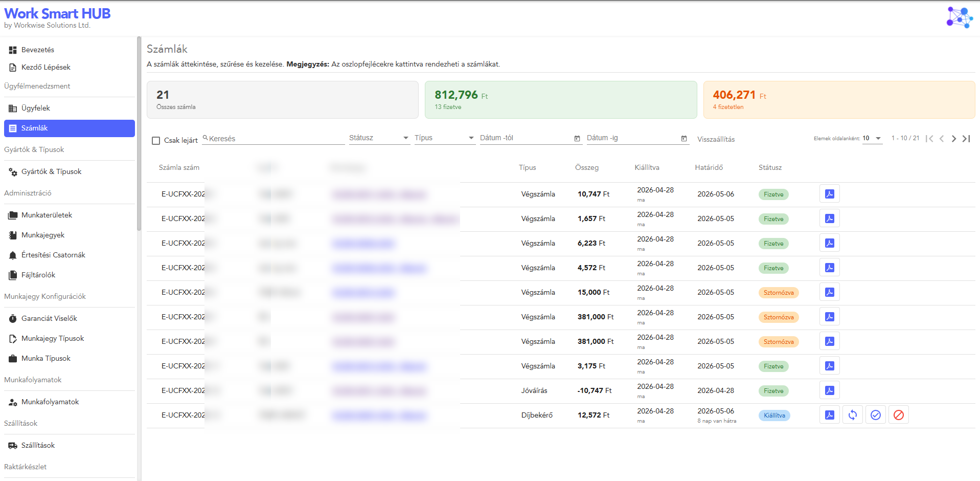The height and width of the screenshot is (481, 980).
Task: Open PDF for the 15,000 Ft invoice
Action: pos(829,292)
